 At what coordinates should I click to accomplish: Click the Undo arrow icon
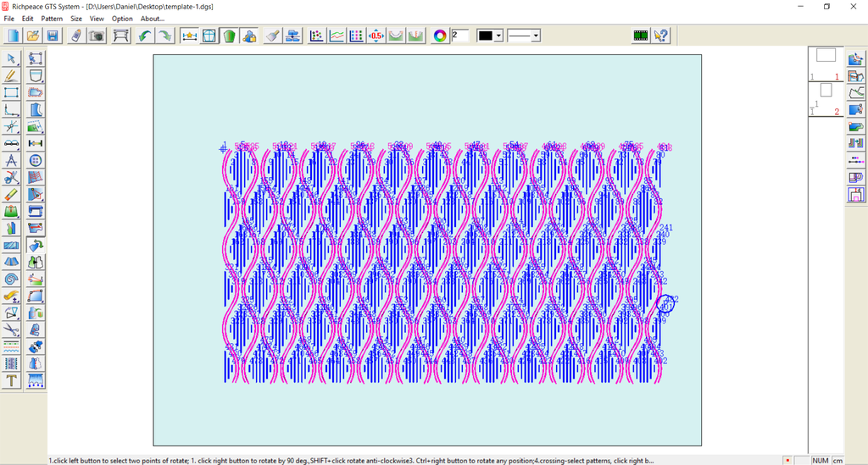[145, 36]
